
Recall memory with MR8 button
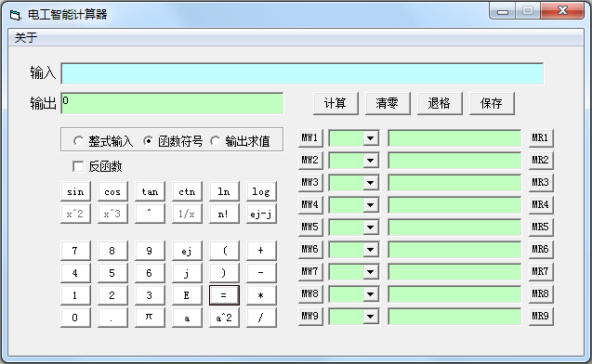point(541,293)
